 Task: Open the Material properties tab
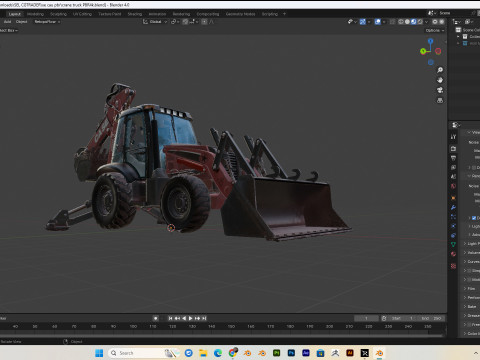[x=453, y=254]
